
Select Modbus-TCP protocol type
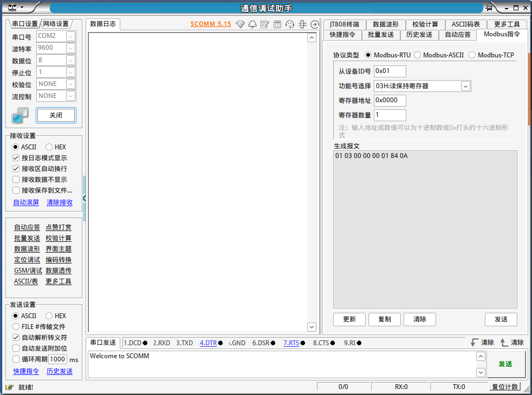491,55
